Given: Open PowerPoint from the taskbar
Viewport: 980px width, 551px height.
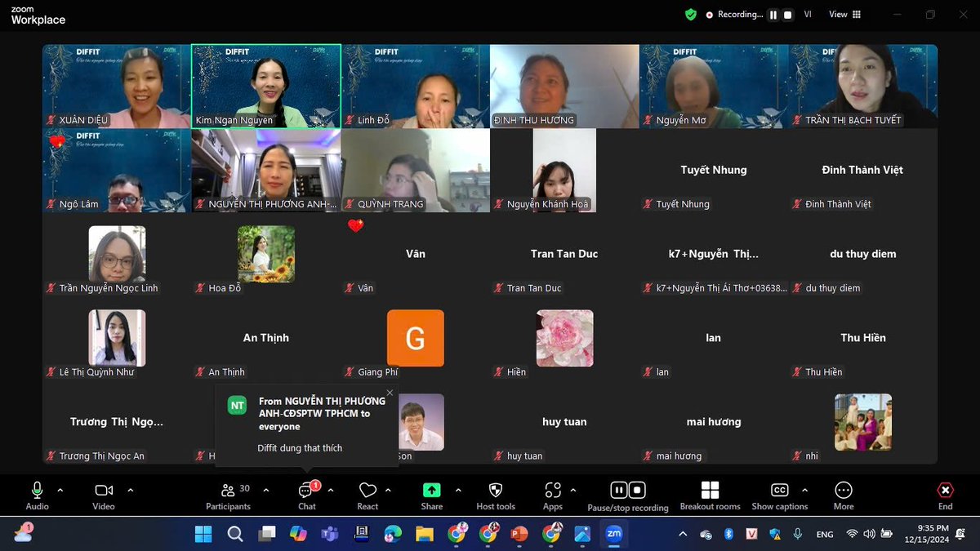Looking at the screenshot, I should pyautogui.click(x=519, y=535).
